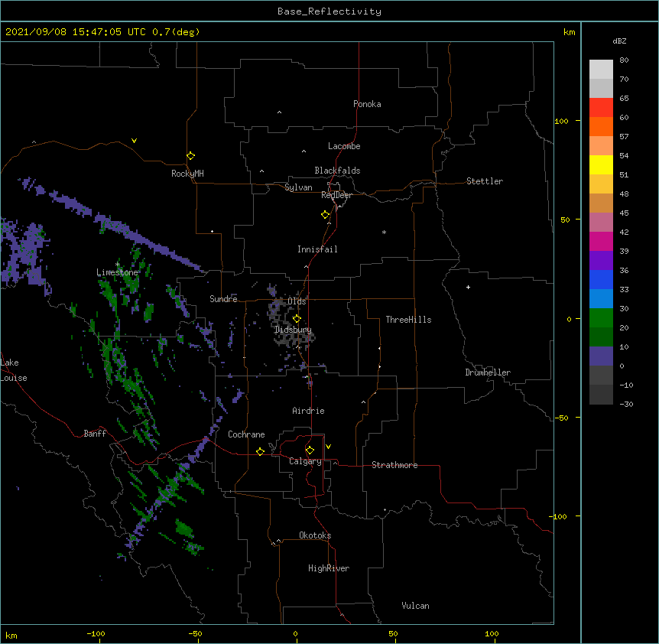Click the ThreeHills town label
The height and width of the screenshot is (644, 659).
(408, 320)
